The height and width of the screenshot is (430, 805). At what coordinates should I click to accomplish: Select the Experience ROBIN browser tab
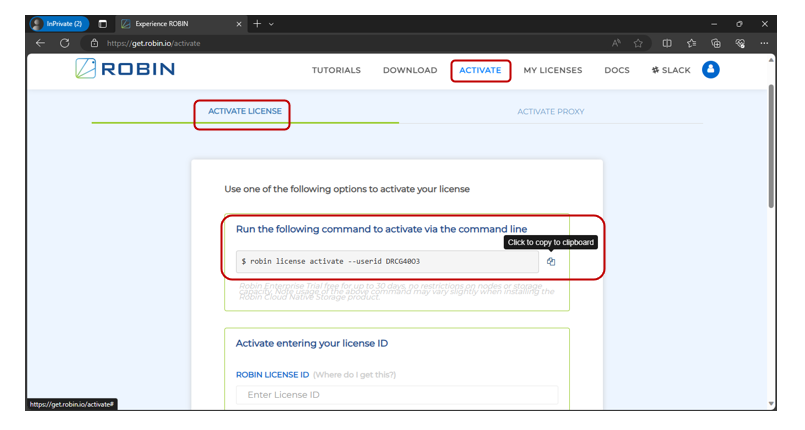pos(181,24)
